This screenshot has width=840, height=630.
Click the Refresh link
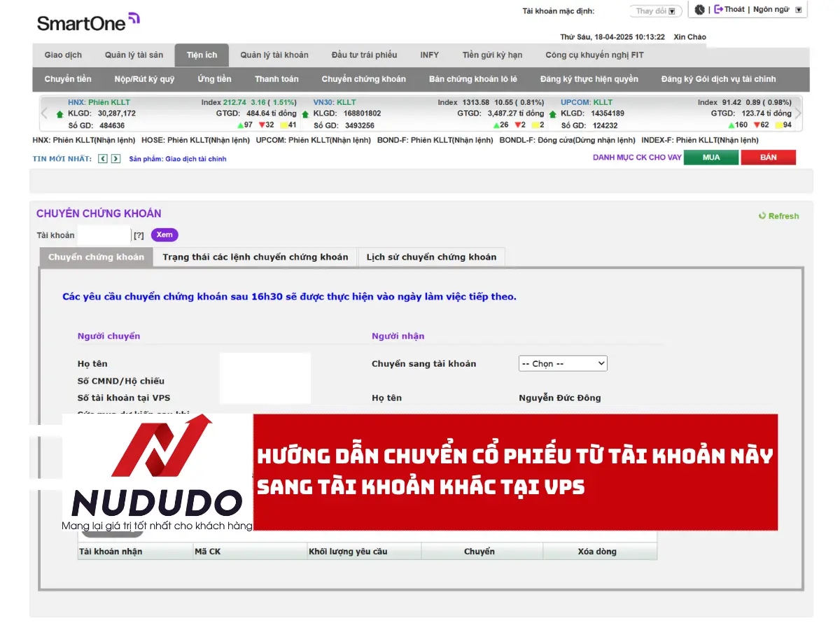click(x=779, y=216)
